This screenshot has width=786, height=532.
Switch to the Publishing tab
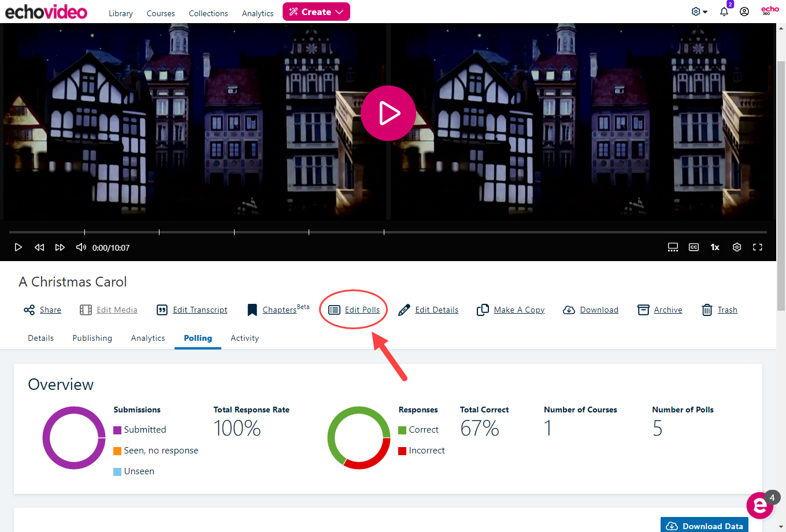(92, 338)
